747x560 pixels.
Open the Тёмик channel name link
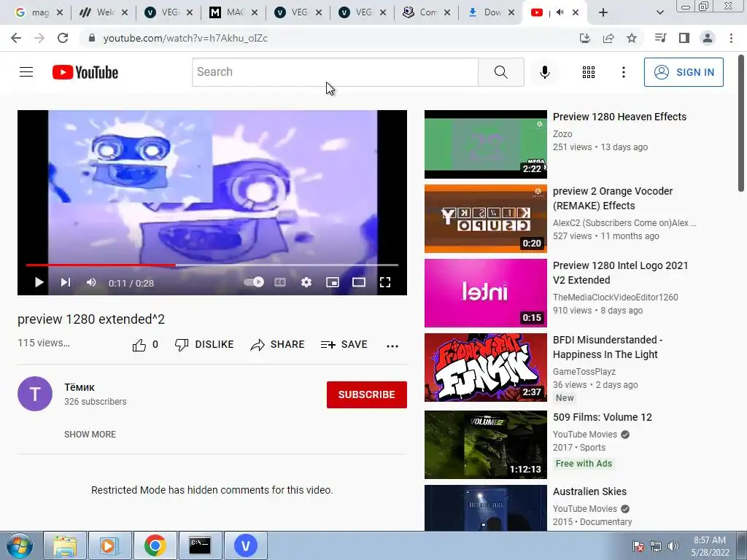click(x=80, y=387)
